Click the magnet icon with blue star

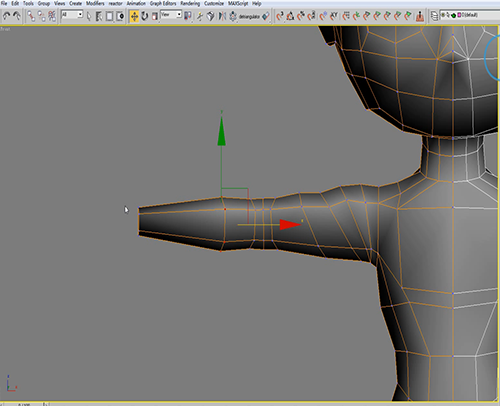(323, 16)
